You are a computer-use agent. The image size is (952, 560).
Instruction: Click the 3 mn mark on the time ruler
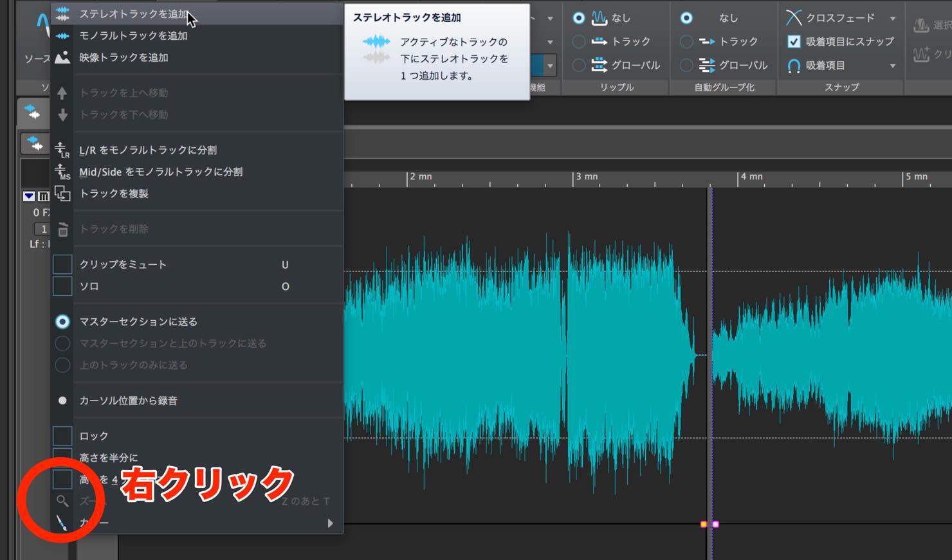585,177
